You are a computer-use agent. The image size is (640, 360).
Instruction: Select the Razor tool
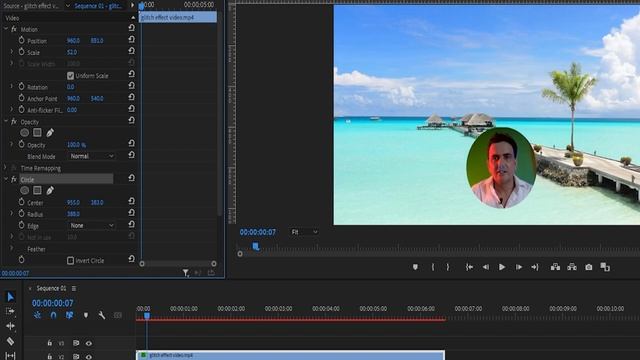[10, 341]
